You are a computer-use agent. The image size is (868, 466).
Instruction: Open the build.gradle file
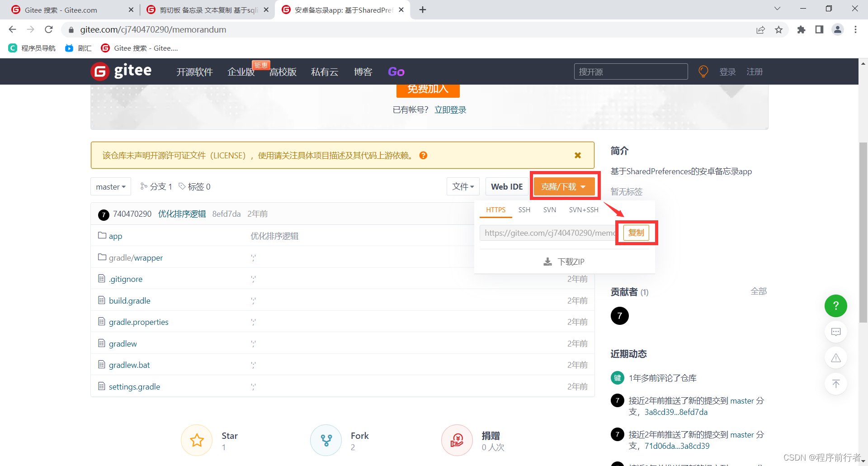click(x=129, y=301)
